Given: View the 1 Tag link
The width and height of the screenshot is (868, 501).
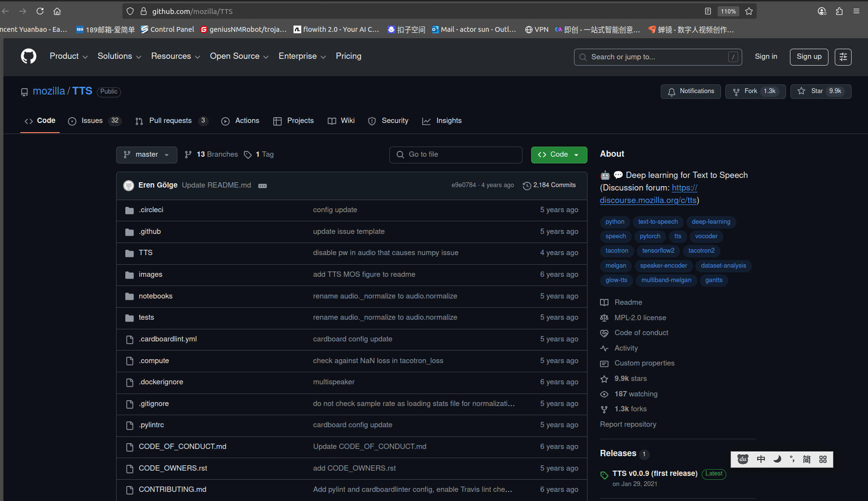Looking at the screenshot, I should pyautogui.click(x=259, y=155).
